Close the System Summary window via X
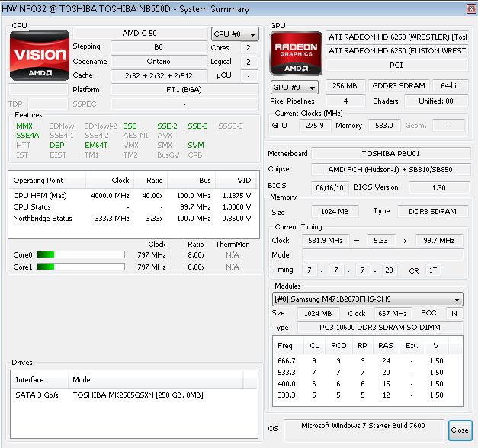The image size is (478, 448). (471, 8)
